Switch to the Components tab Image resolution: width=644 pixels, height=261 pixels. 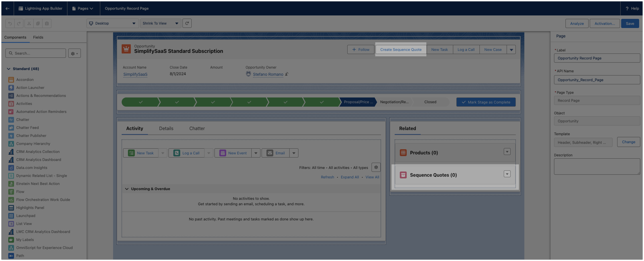15,37
